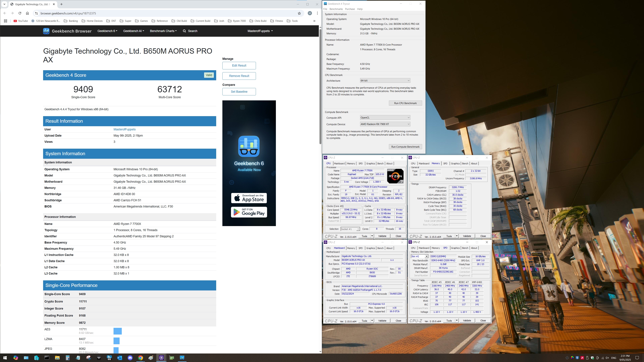Launch Copilot from the taskbar
Screen dimensions: 644x362
pos(15,358)
